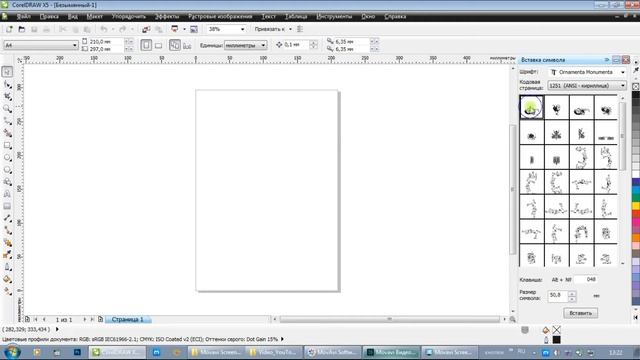The height and width of the screenshot is (360, 640).
Task: Open the 38% zoom level dropdown
Action: click(x=242, y=29)
